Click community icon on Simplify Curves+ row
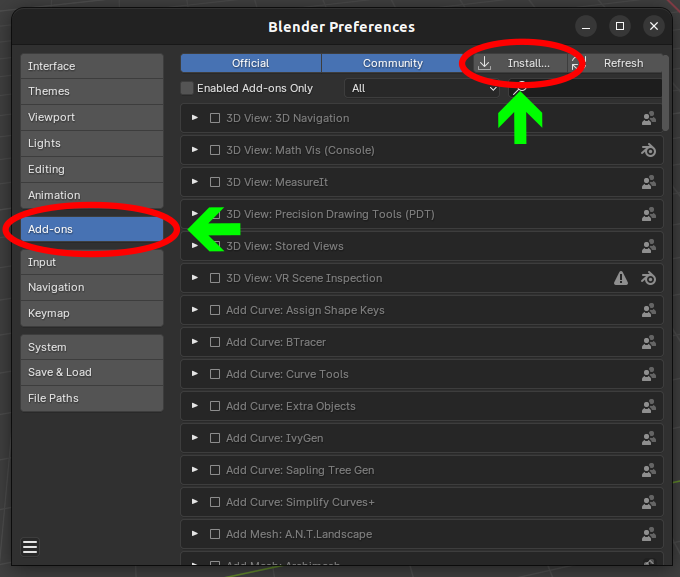 [x=649, y=502]
